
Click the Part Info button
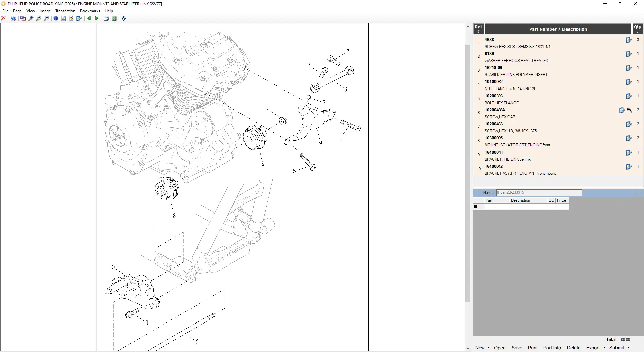coord(552,348)
